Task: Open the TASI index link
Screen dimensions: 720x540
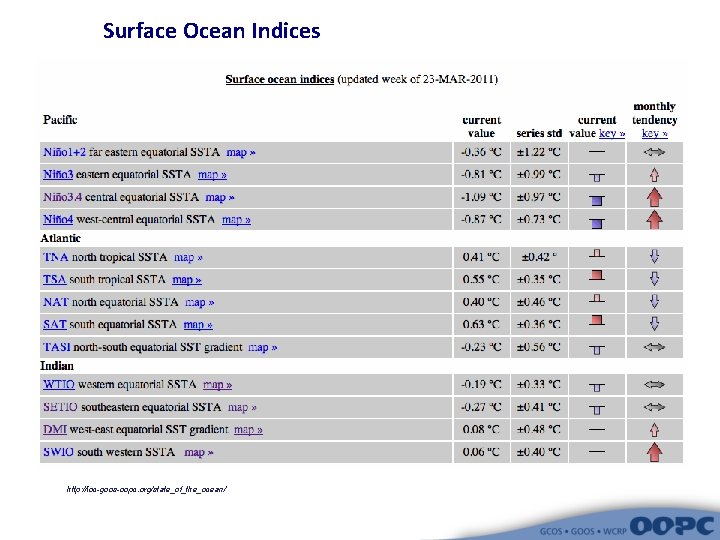Action: [56, 347]
